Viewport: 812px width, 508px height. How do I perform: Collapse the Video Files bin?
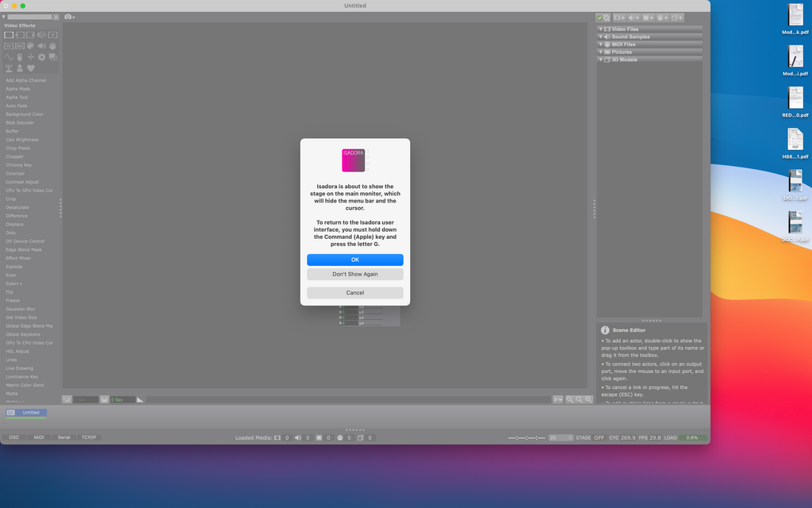coord(601,29)
